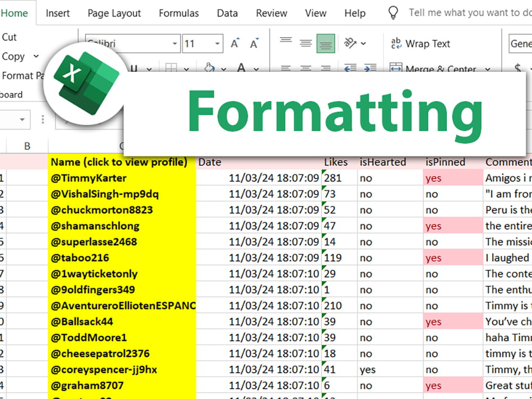Open the Help tab
The width and height of the screenshot is (532, 399).
click(x=355, y=13)
